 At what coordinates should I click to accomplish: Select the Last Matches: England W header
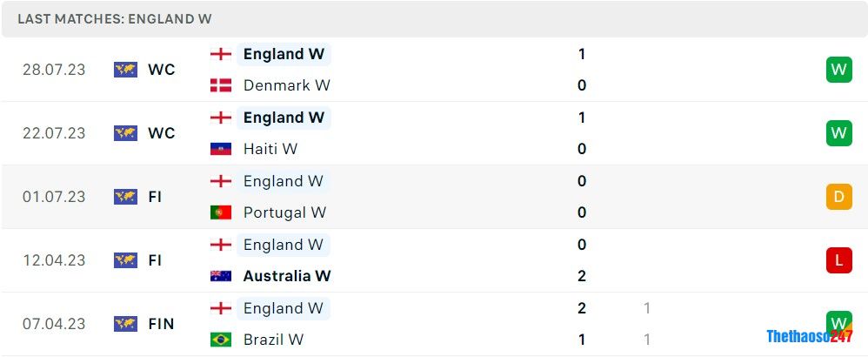[115, 19]
